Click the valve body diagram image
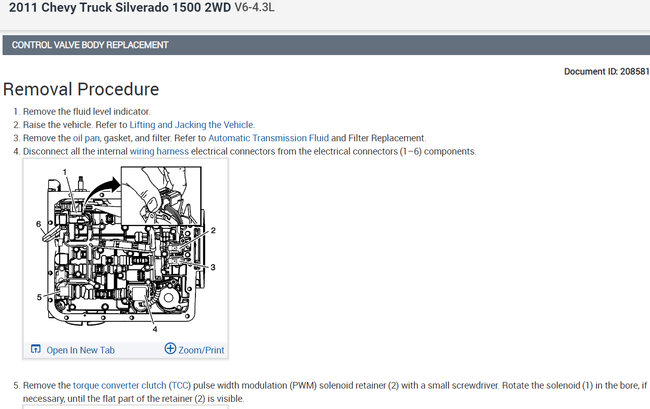Viewport: 650px width, 409px height. (x=125, y=250)
